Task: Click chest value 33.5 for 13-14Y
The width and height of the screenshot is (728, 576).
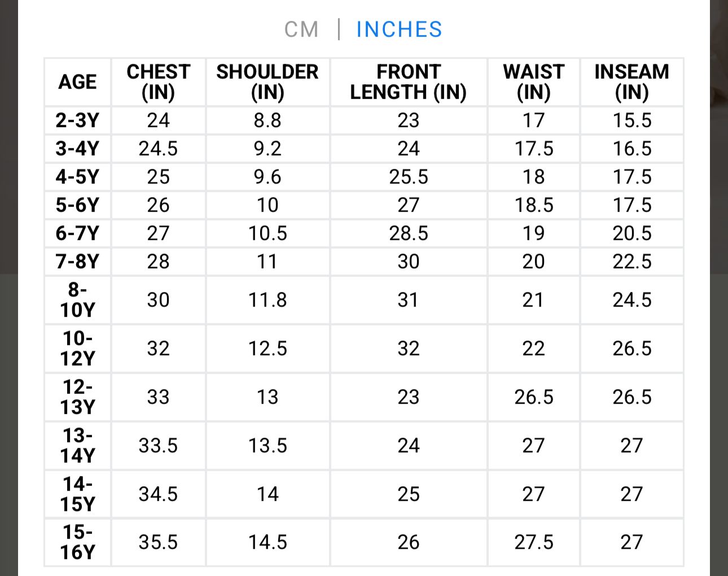Action: (x=158, y=446)
